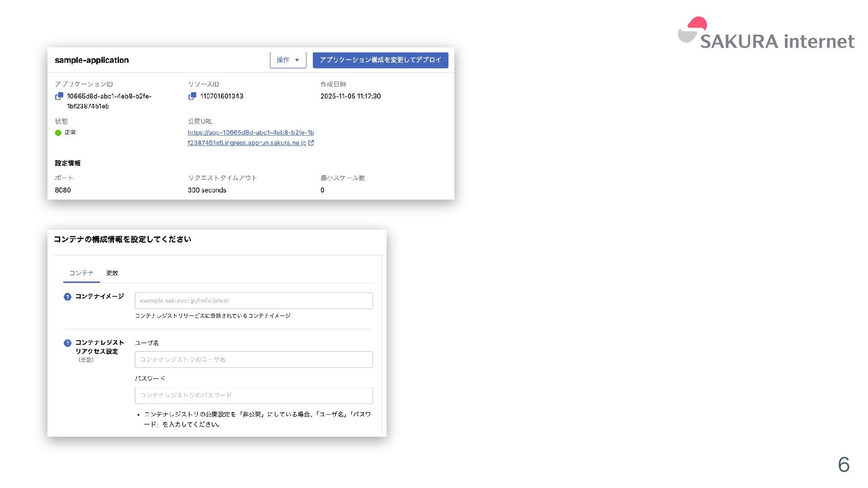The image size is (868, 488).
Task: Click the creation date 2025-11-05 value
Action: tap(350, 96)
